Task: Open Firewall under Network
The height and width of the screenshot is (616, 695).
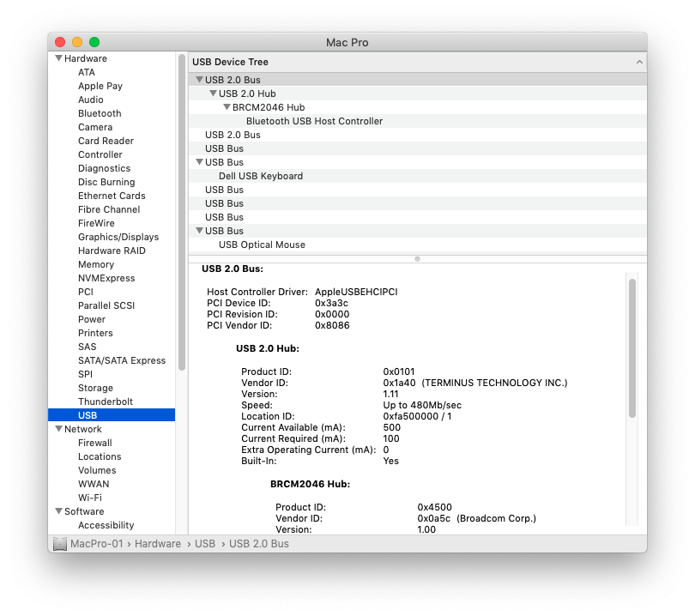Action: coord(95,444)
